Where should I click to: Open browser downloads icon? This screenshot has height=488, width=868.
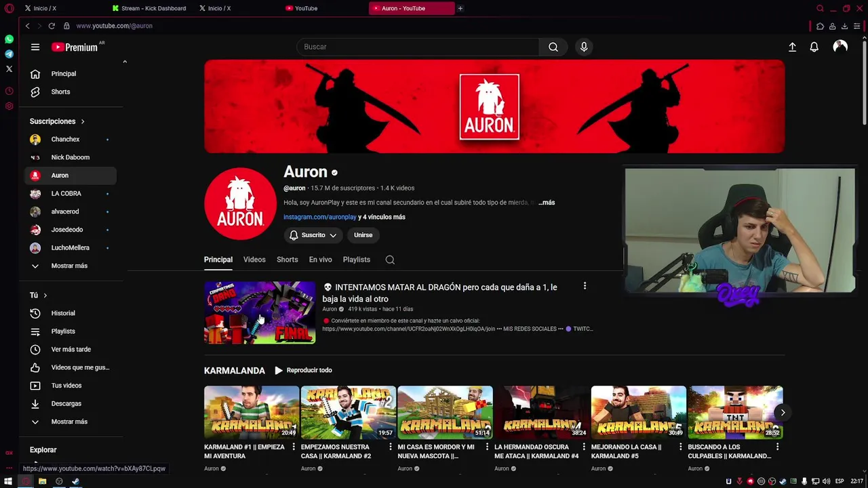click(x=844, y=26)
